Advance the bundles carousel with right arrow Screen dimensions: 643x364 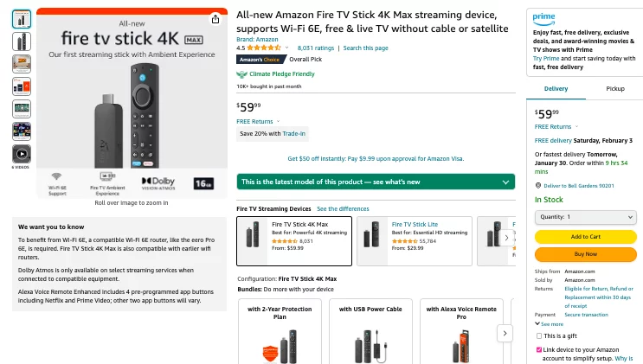point(505,333)
